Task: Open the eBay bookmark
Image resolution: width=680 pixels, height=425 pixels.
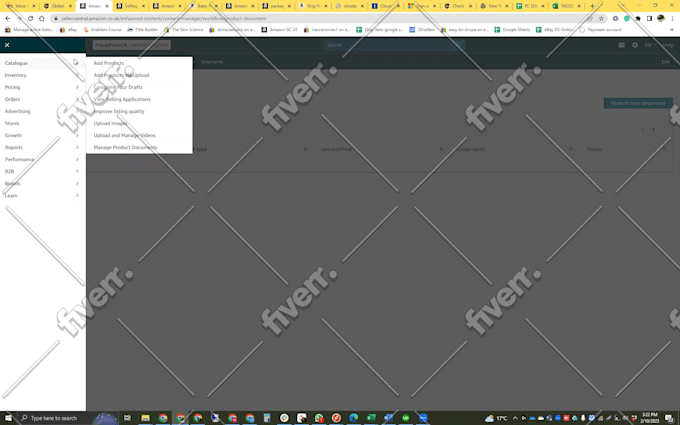Action: (x=69, y=30)
